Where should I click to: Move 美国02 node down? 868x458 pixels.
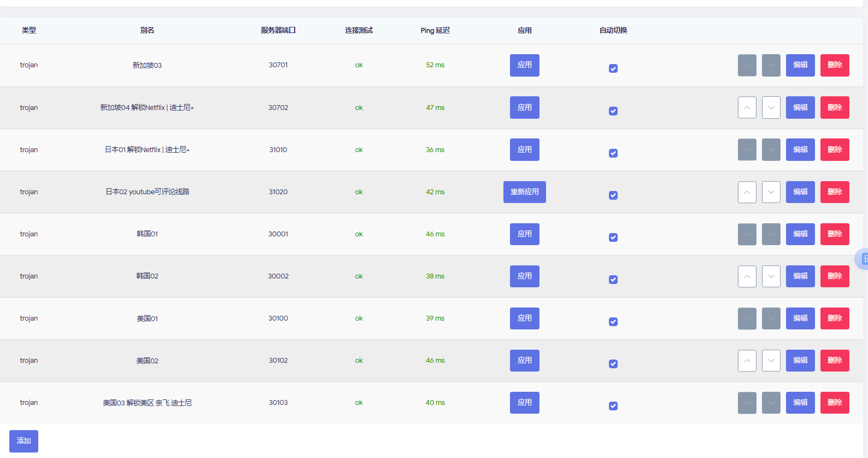coord(771,361)
